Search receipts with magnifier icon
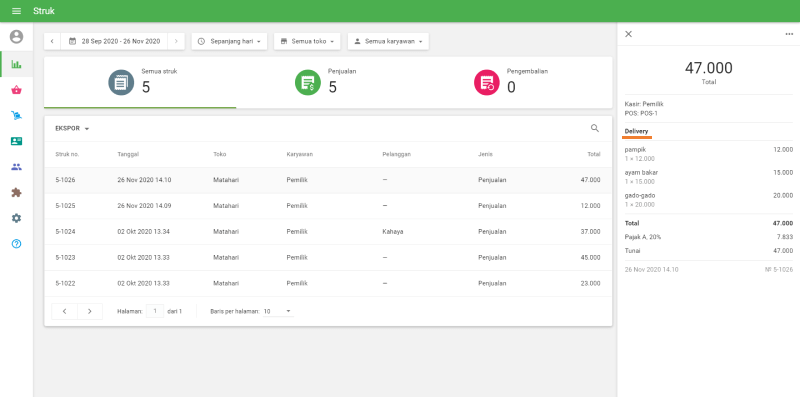This screenshot has width=800, height=397. (x=595, y=128)
